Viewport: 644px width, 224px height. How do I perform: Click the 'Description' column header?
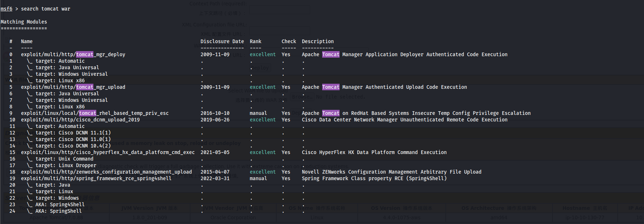[318, 41]
